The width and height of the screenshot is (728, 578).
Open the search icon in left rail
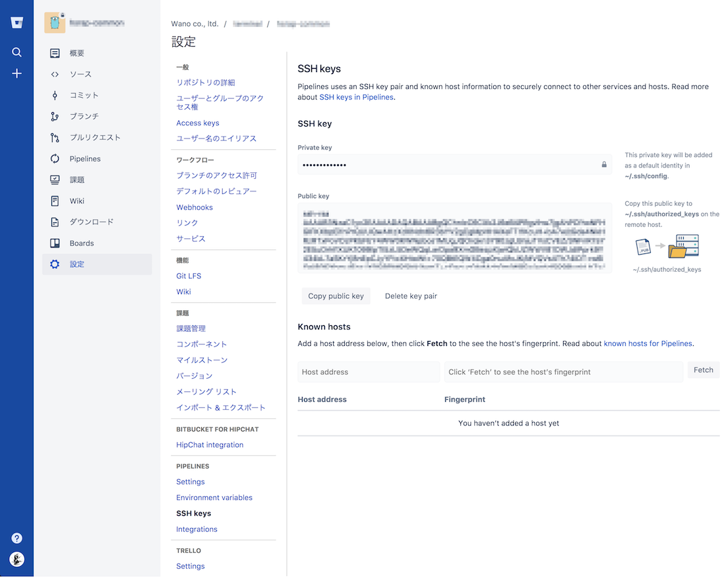(16, 52)
